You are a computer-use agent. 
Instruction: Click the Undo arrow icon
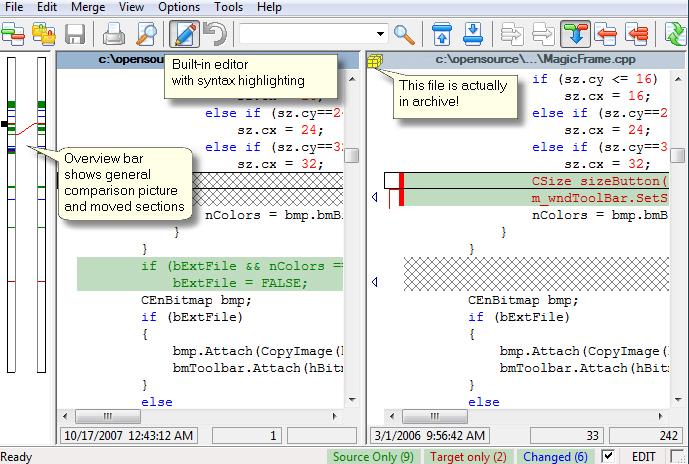point(215,34)
